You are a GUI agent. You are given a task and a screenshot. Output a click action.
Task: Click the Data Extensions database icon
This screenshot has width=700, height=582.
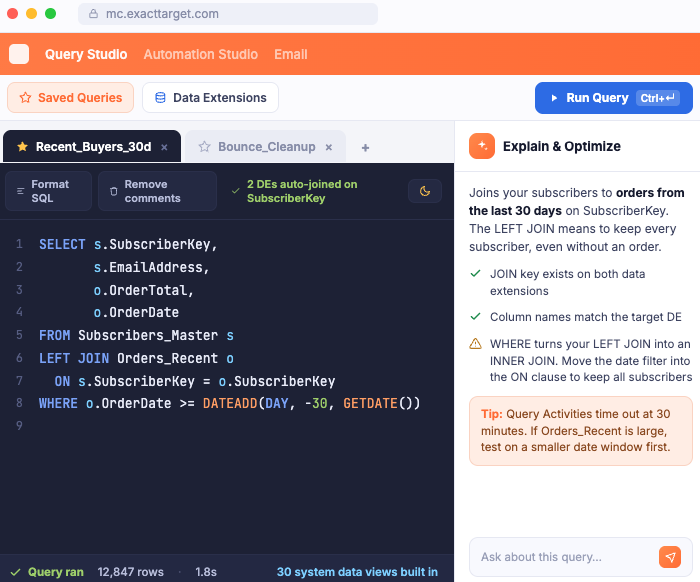160,98
